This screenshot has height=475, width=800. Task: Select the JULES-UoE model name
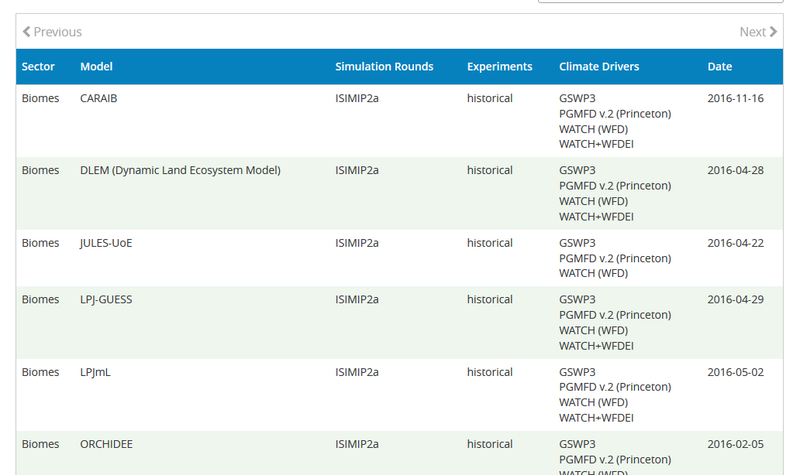click(106, 243)
